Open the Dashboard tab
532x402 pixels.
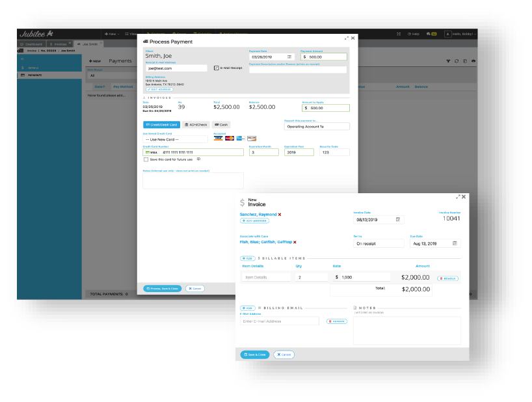[x=31, y=44]
